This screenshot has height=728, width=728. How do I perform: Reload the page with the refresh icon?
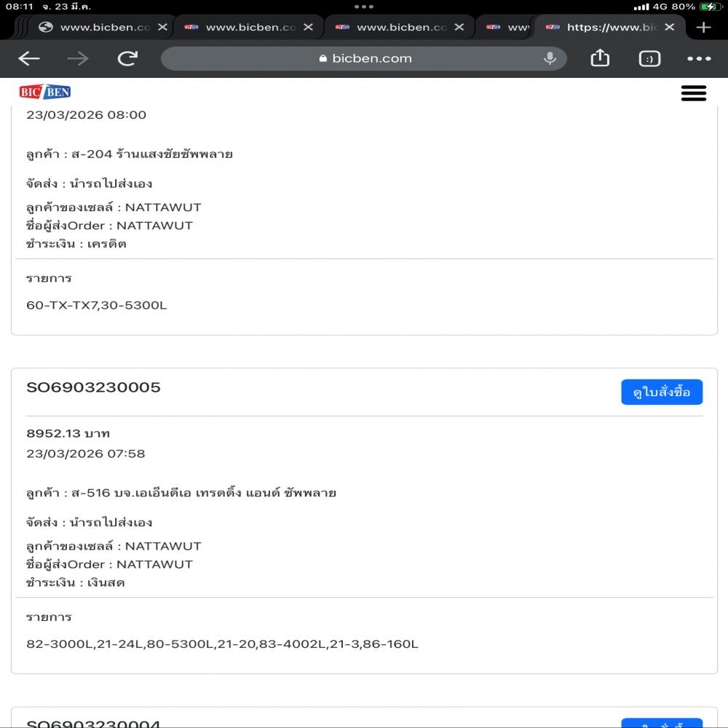(x=127, y=59)
